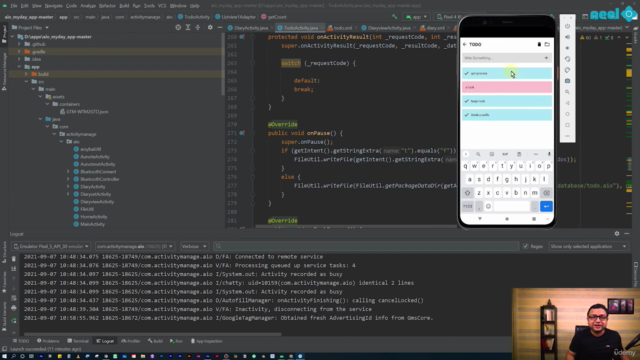Viewport: 640px width, 360px height.
Task: Open the App Inspection tool window
Action: coord(207,341)
